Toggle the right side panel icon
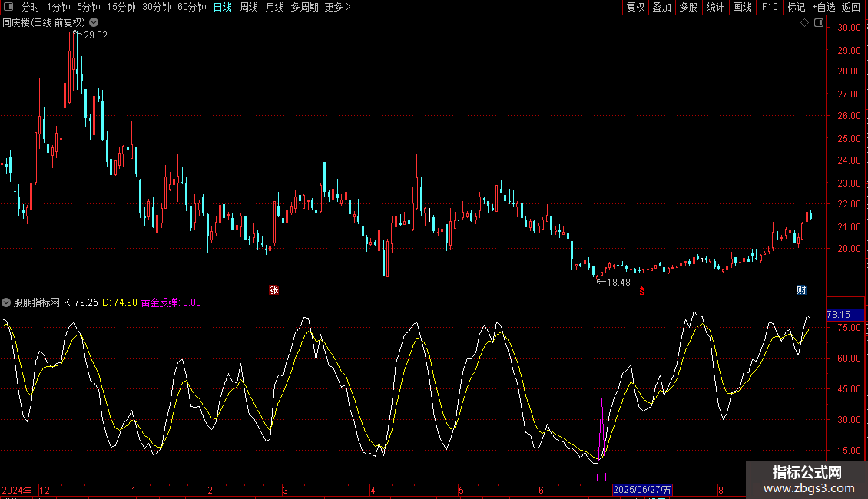868x499 pixels. (819, 23)
